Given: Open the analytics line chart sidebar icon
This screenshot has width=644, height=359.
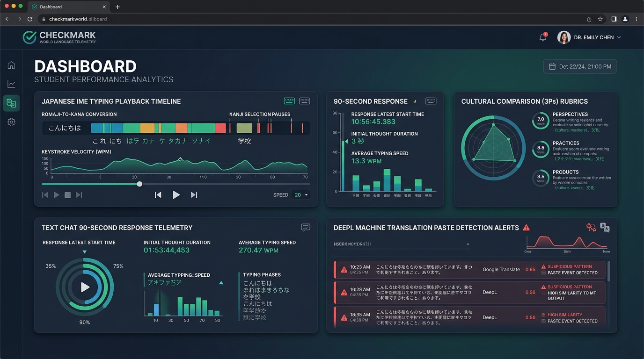Looking at the screenshot, I should click(x=11, y=84).
